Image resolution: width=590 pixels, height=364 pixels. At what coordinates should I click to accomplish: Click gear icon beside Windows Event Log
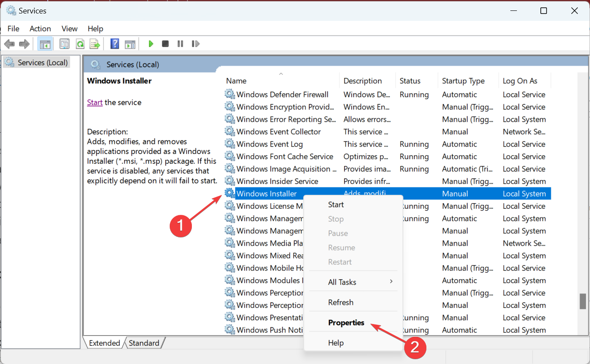coord(229,144)
